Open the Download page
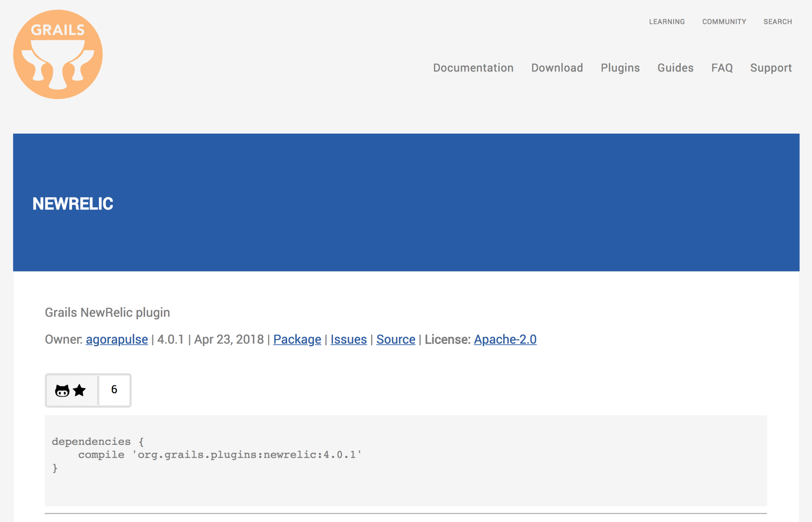Image resolution: width=812 pixels, height=522 pixels. [x=557, y=68]
